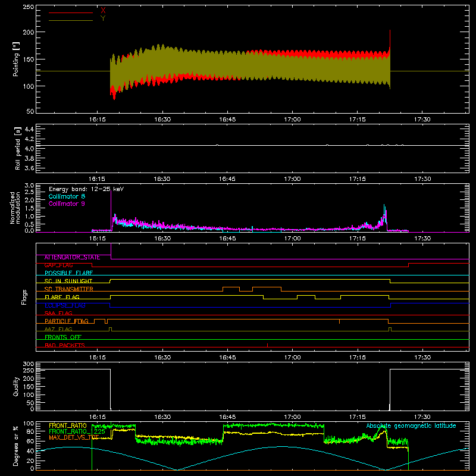
Task: Click the 3.6 value on the Roll period axis
Action: (29, 168)
